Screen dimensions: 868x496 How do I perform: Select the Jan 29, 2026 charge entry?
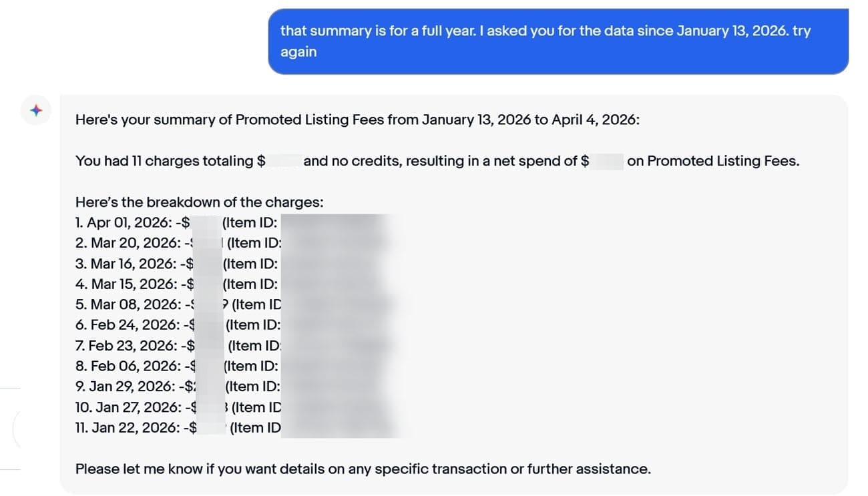click(x=135, y=387)
